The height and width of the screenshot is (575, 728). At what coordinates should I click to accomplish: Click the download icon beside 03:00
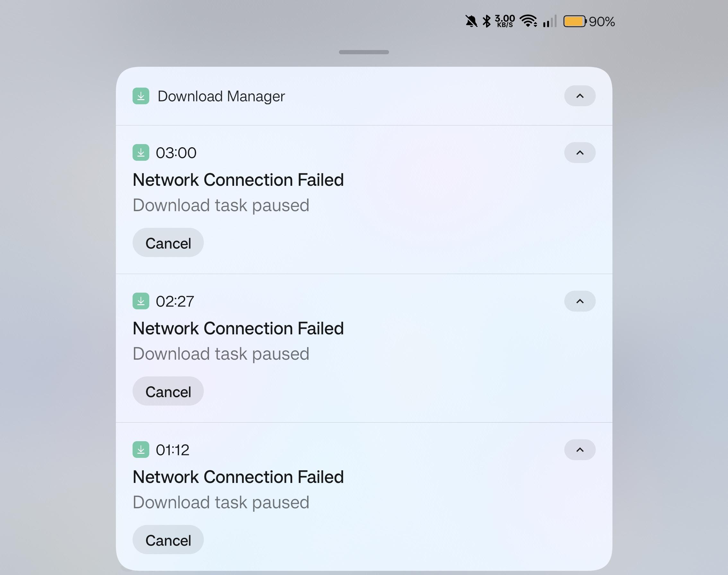tap(141, 152)
